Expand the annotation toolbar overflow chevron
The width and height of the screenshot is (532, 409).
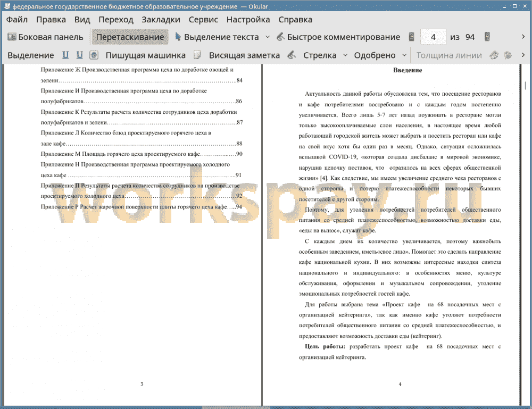coord(523,55)
